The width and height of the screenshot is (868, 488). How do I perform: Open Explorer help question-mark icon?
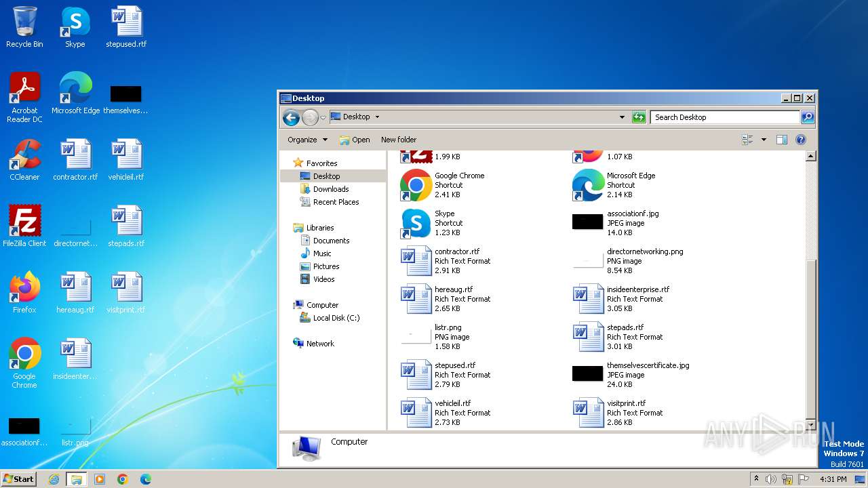(800, 140)
